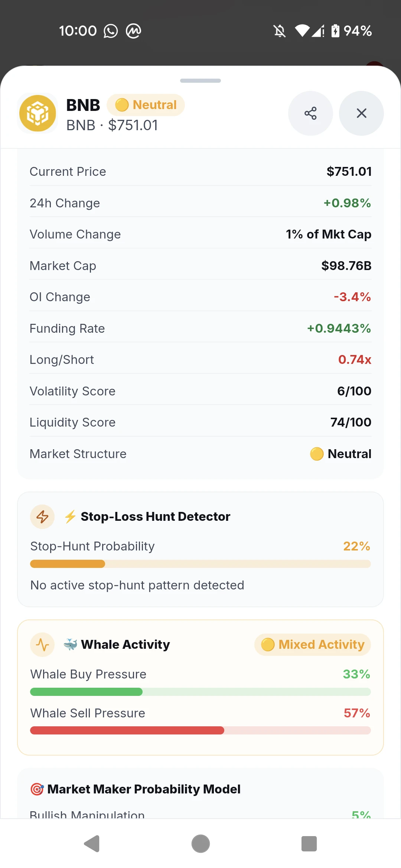
Task: Tap the Market Maker Probability Model heading
Action: 136,789
